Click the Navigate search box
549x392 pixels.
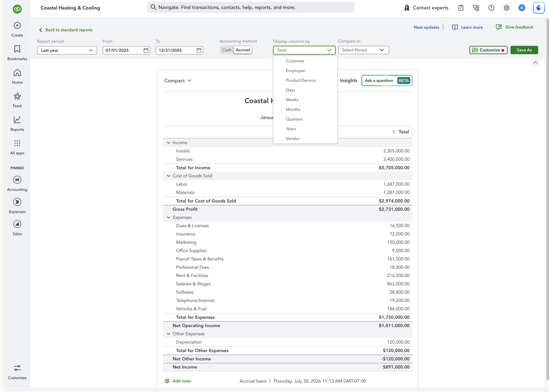[251, 7]
